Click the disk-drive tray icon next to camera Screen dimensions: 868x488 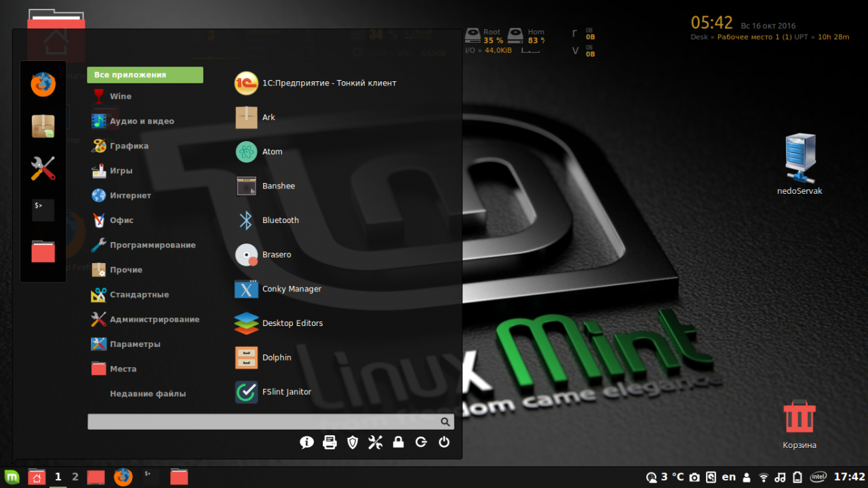[711, 477]
